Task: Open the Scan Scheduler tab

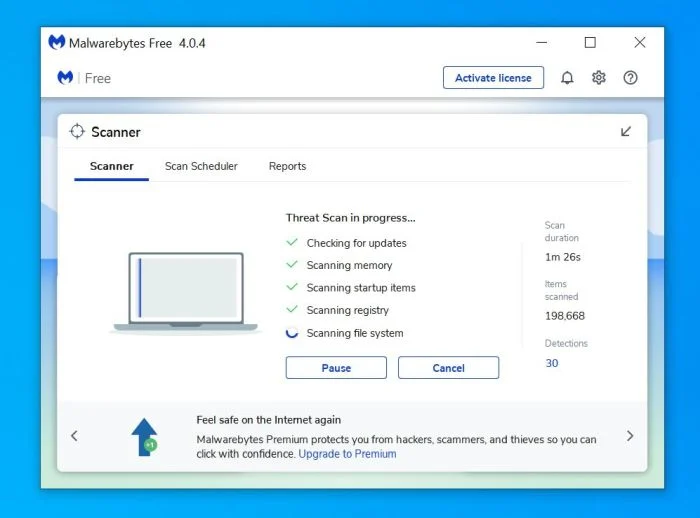Action: point(201,166)
